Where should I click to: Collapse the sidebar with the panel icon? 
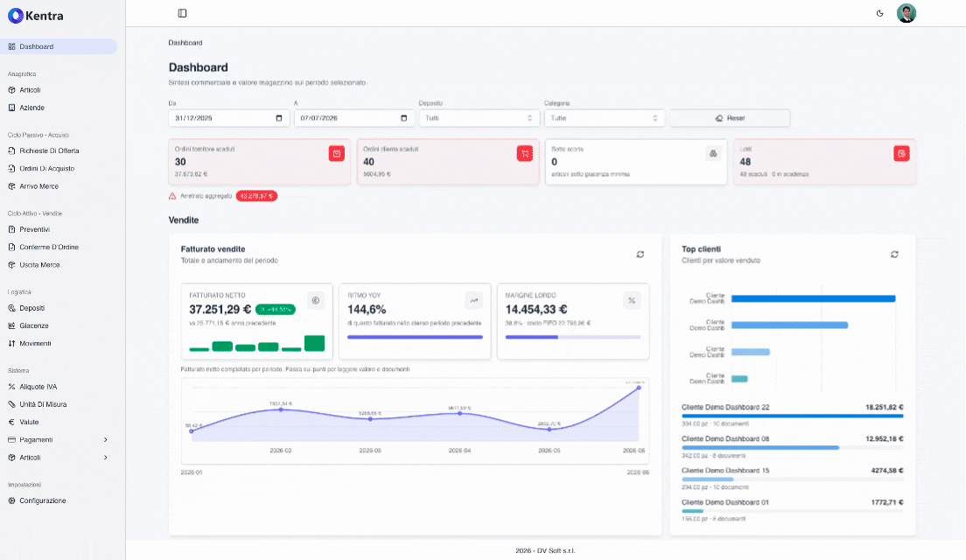(182, 13)
